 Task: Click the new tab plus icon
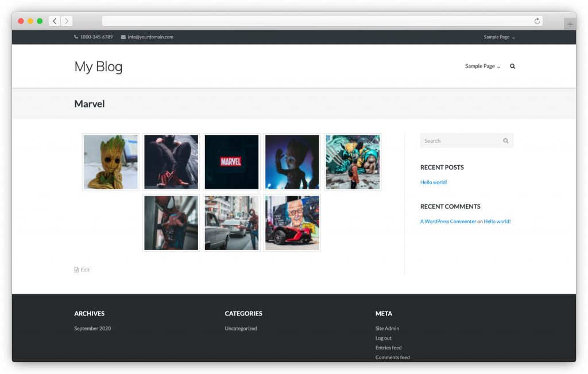tap(570, 23)
